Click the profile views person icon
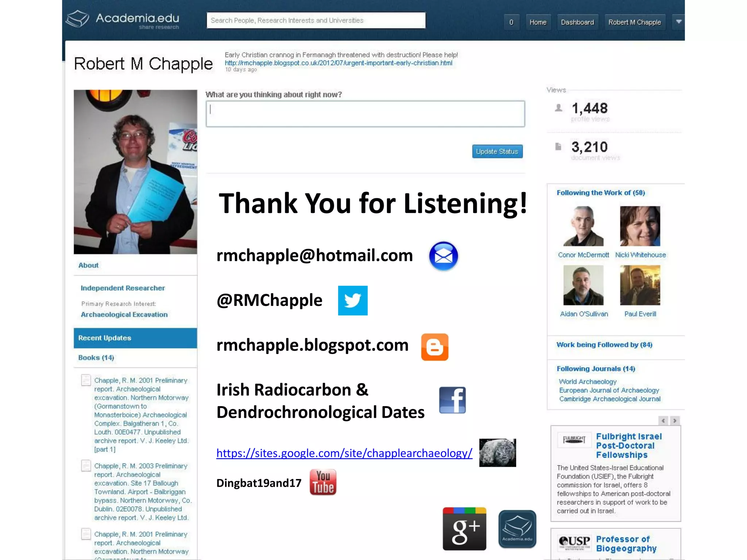747x560 pixels. (558, 108)
